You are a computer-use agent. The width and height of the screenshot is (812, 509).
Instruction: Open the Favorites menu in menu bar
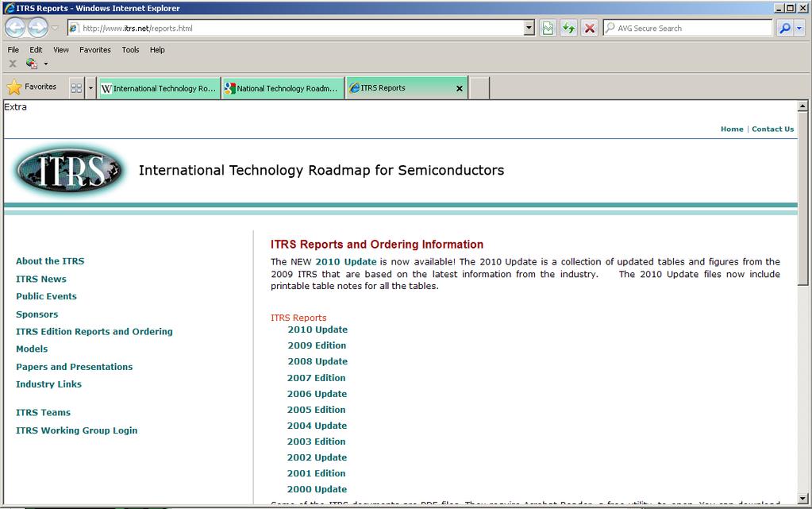pos(95,50)
